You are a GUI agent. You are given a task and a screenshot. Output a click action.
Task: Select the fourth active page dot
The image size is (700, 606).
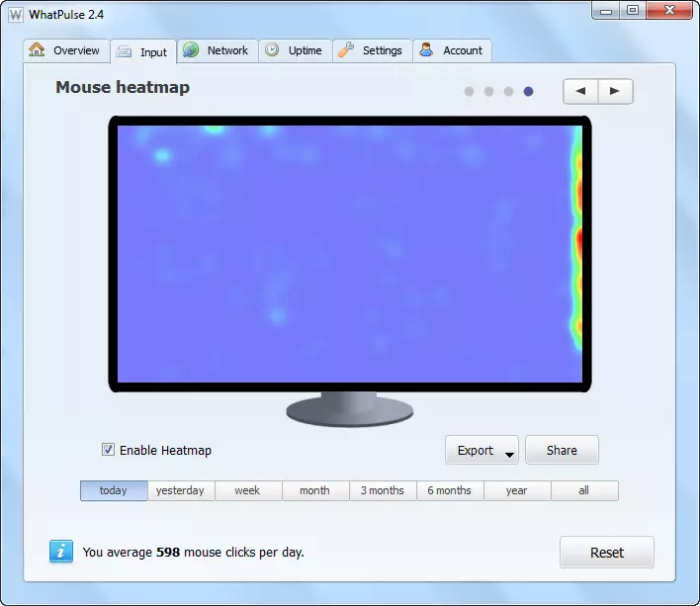pyautogui.click(x=528, y=92)
